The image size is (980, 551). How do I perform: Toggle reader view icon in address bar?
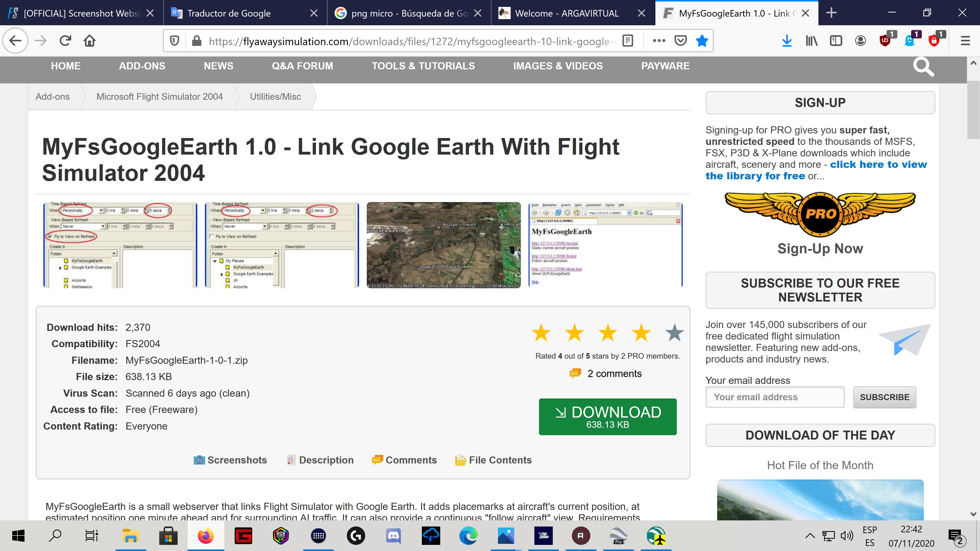tap(628, 41)
